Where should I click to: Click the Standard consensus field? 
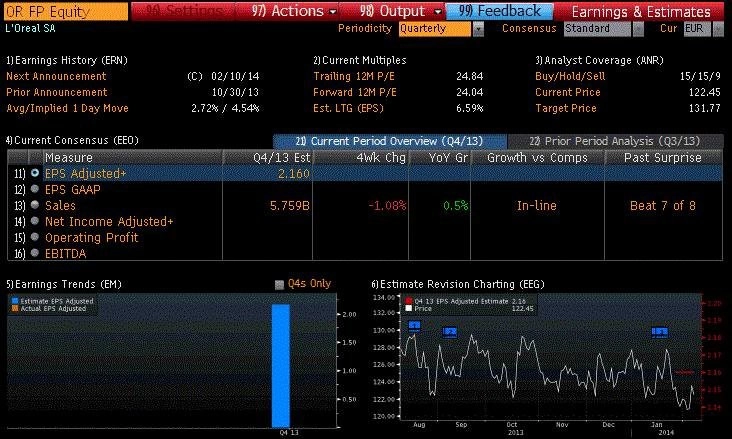(x=598, y=29)
